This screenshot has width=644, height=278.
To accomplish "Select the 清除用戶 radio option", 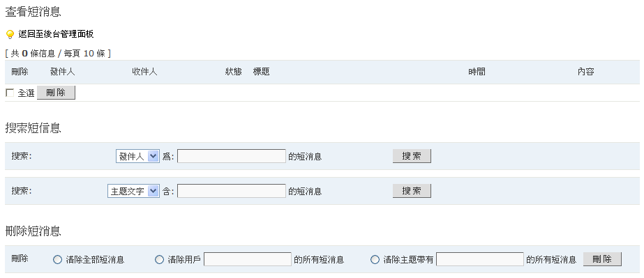I will pyautogui.click(x=159, y=260).
